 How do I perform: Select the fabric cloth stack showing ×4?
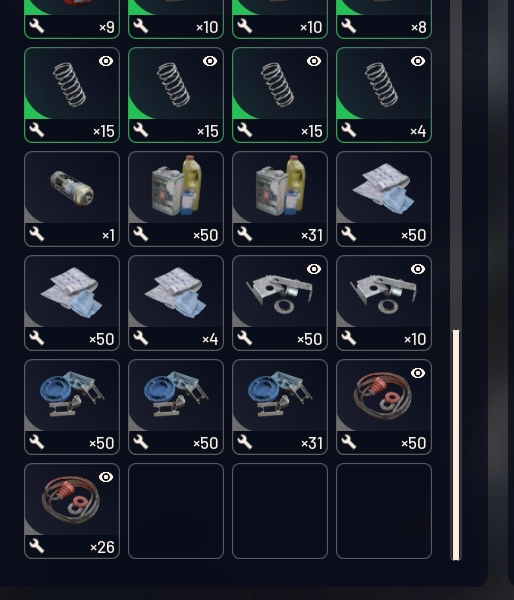pos(176,303)
